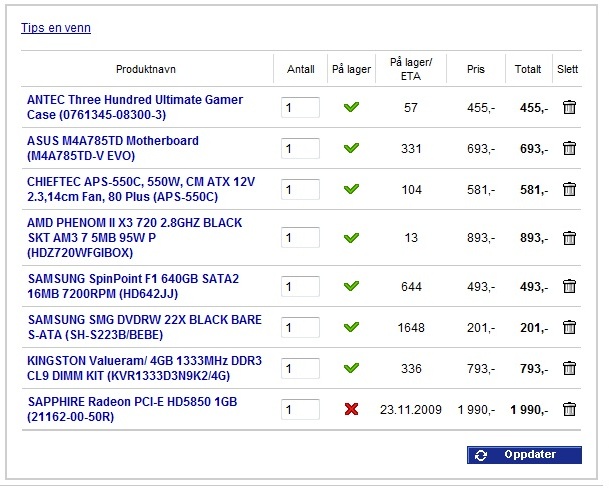Open KINGSTON Valueram 4GB DDR3 link
Image resolution: width=609 pixels, height=489 pixels.
144,369
